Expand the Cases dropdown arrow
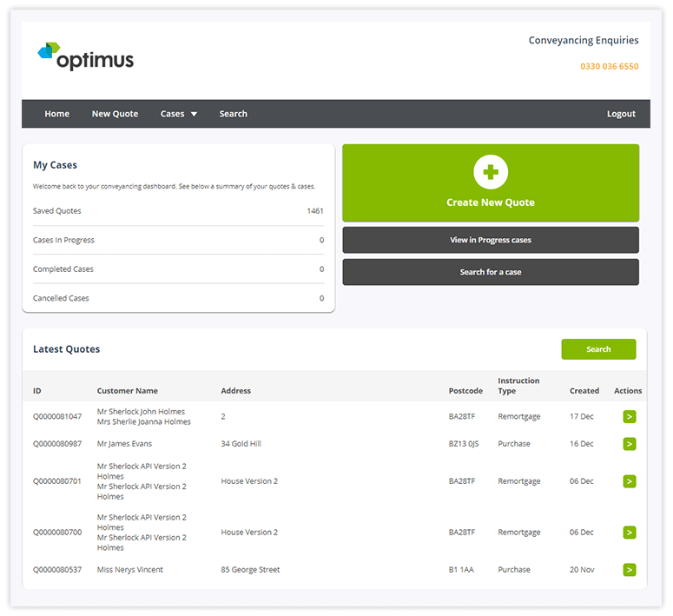Image resolution: width=673 pixels, height=616 pixels. pos(194,115)
